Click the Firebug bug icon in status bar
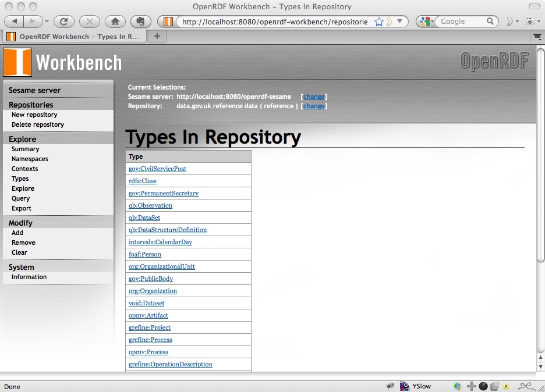 point(390,386)
